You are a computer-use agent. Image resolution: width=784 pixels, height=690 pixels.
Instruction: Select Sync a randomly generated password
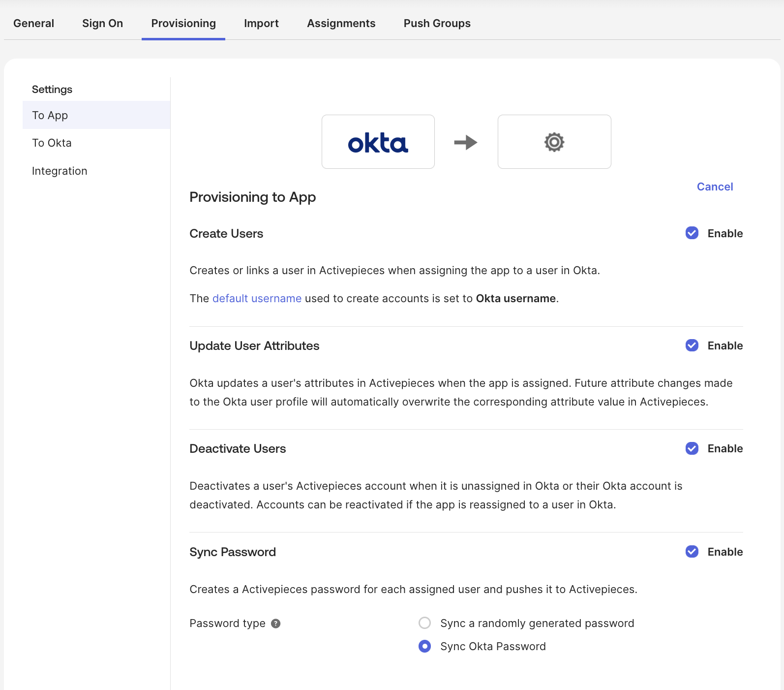coord(424,623)
